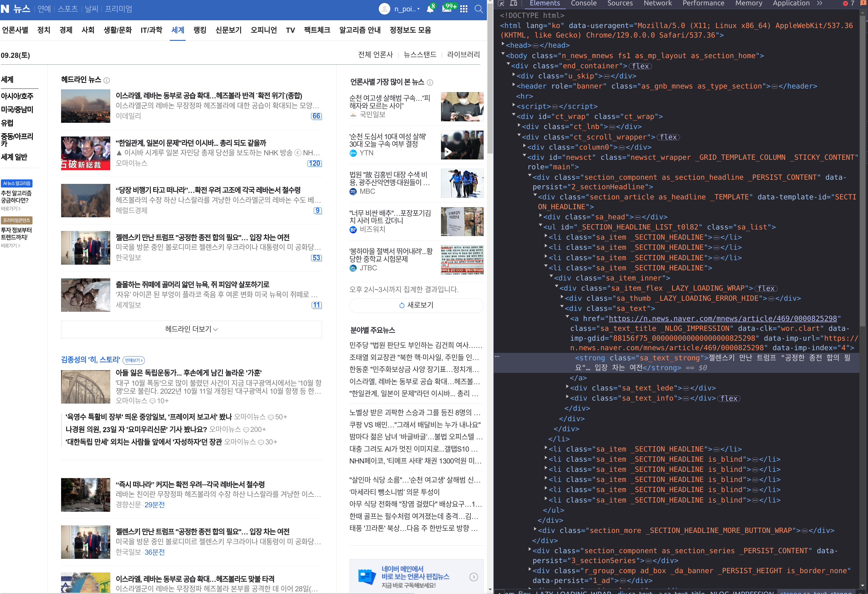Click the profile avatar icon
The width and height of the screenshot is (868, 594).
point(384,9)
